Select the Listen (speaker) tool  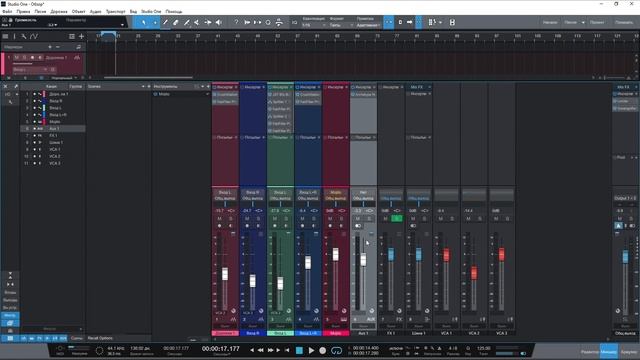coord(219,22)
